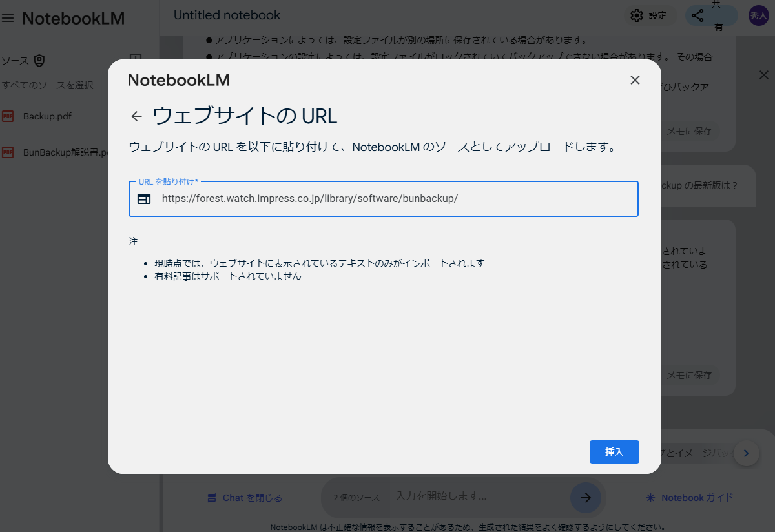Click 挿入 to insert the URL
The height and width of the screenshot is (532, 775).
click(x=614, y=452)
